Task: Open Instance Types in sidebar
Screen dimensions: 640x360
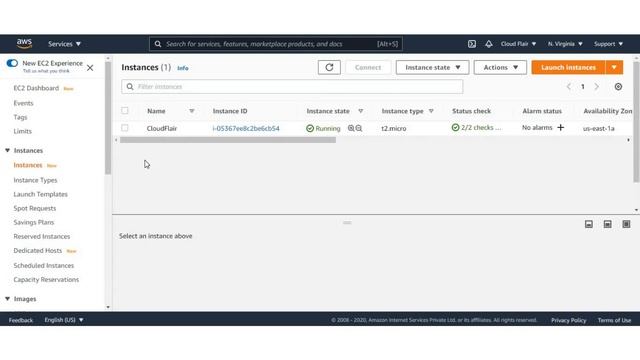Action: click(35, 180)
